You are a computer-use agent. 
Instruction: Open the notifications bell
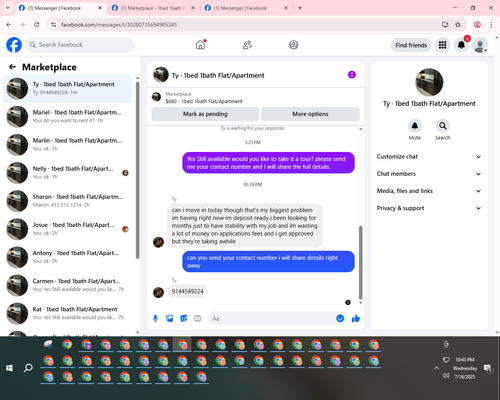click(x=461, y=45)
